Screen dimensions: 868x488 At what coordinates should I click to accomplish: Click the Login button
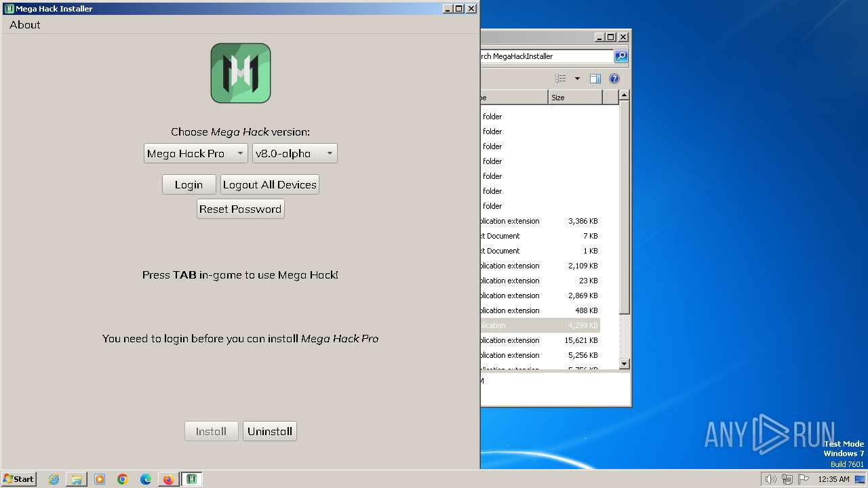coord(189,184)
